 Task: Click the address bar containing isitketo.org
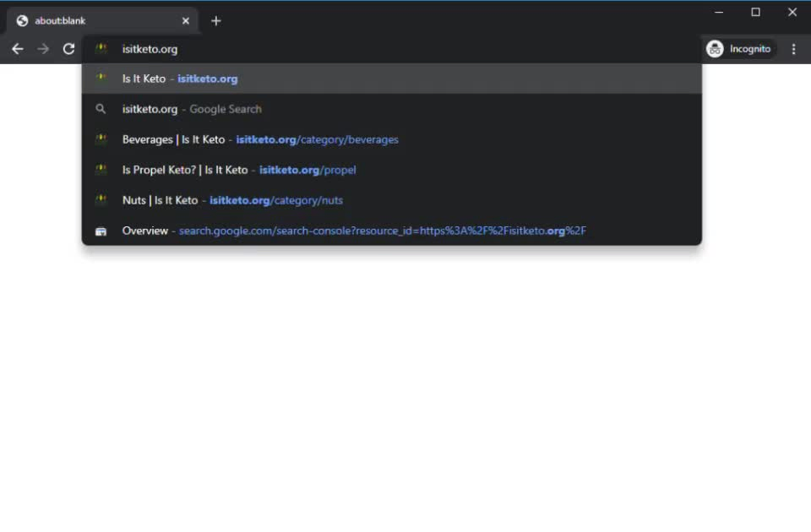(x=391, y=49)
